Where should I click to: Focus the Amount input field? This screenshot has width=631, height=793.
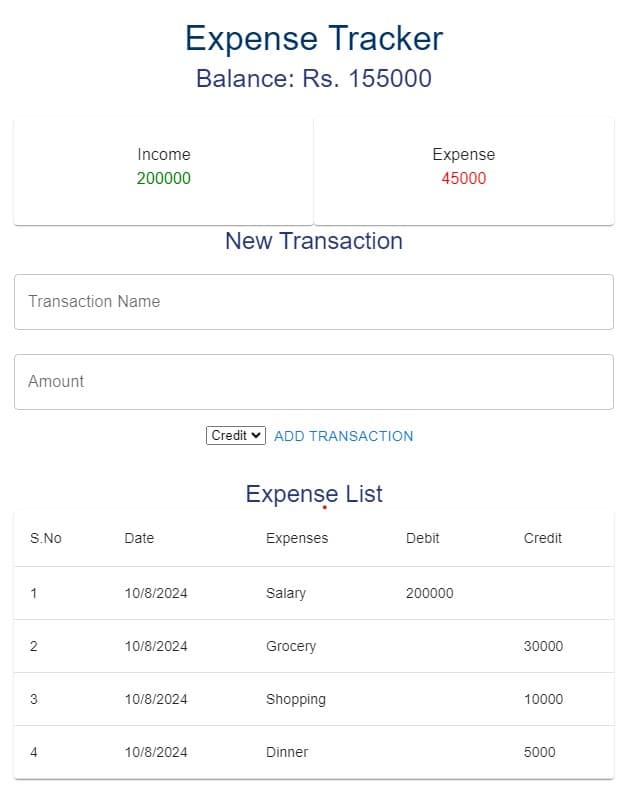pyautogui.click(x=314, y=382)
